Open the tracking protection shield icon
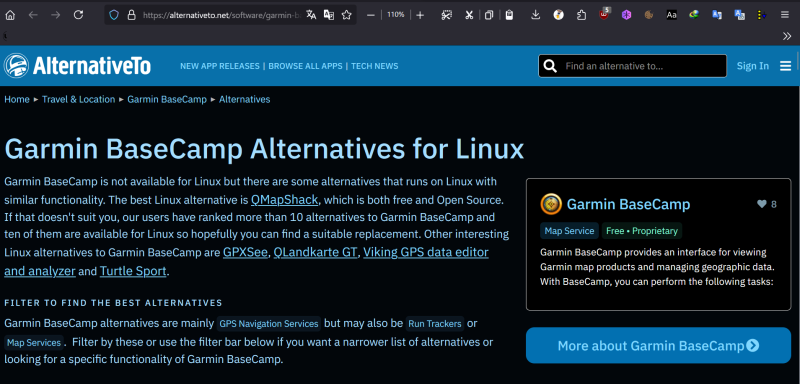 pyautogui.click(x=114, y=15)
